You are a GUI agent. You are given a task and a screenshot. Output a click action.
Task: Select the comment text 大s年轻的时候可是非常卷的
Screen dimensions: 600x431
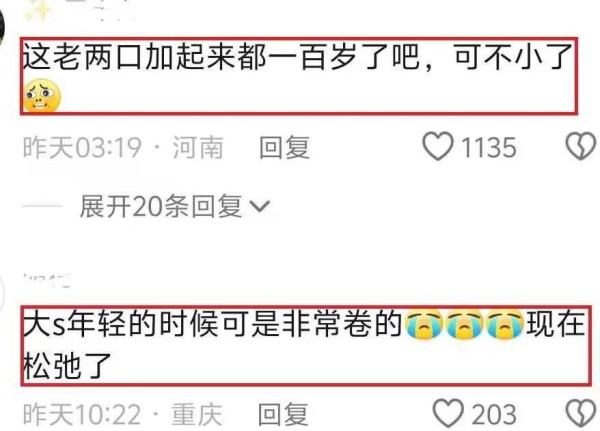point(212,325)
